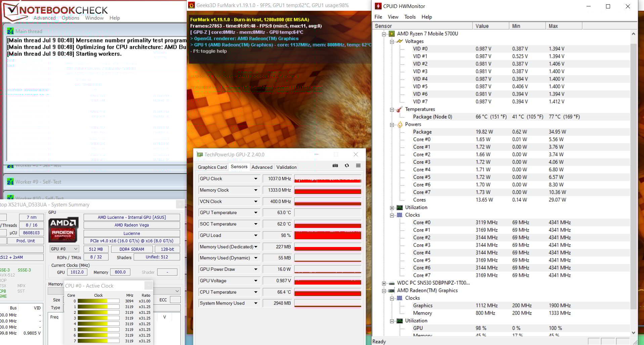Open HWMonitor View menu
This screenshot has height=345, width=644.
click(393, 17)
